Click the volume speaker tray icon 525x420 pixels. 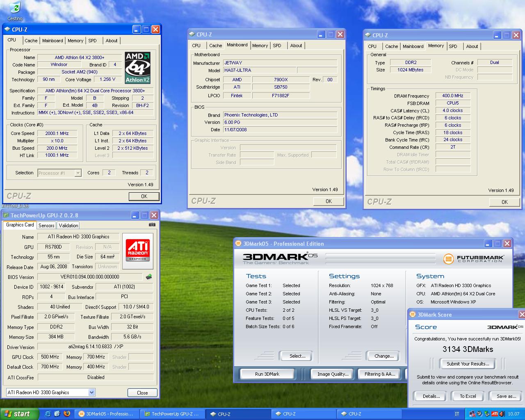coord(501,414)
